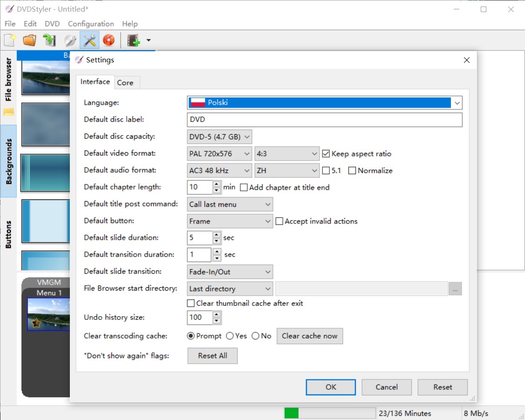Confirm settings with OK button

pyautogui.click(x=331, y=387)
